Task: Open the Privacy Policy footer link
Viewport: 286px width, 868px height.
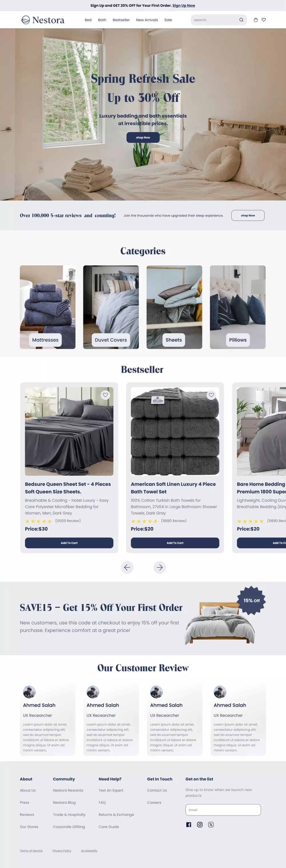Action: [x=62, y=851]
